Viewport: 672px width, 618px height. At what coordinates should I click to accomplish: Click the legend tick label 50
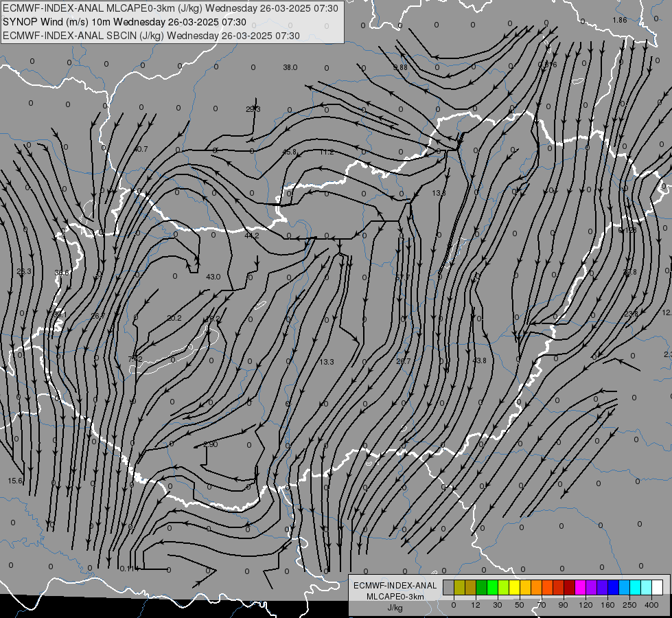pyautogui.click(x=520, y=605)
